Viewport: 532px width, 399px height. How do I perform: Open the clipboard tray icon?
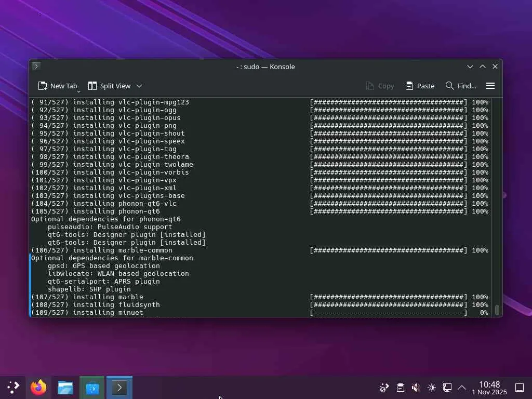coord(401,388)
